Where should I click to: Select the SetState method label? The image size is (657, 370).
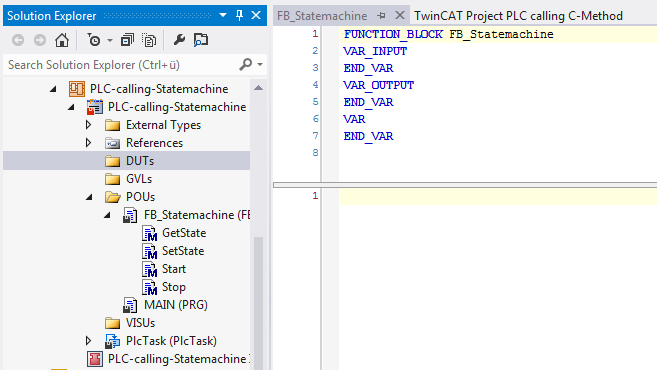[183, 251]
